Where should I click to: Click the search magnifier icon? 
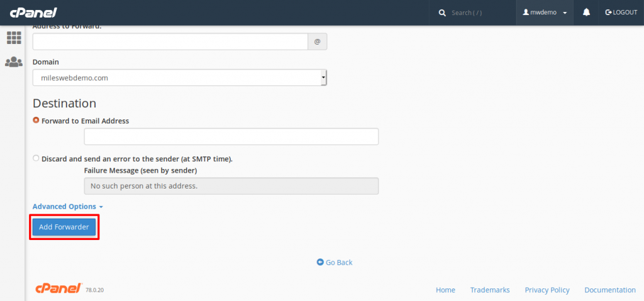tap(442, 13)
